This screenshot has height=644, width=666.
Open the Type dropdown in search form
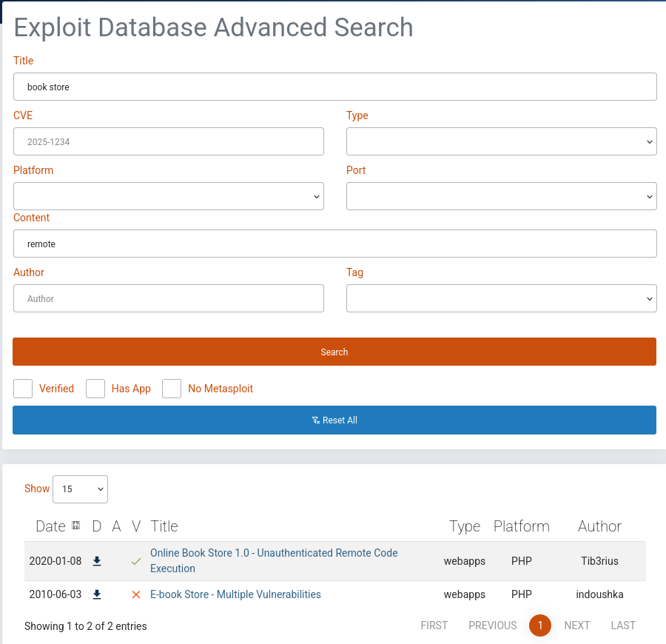click(502, 141)
